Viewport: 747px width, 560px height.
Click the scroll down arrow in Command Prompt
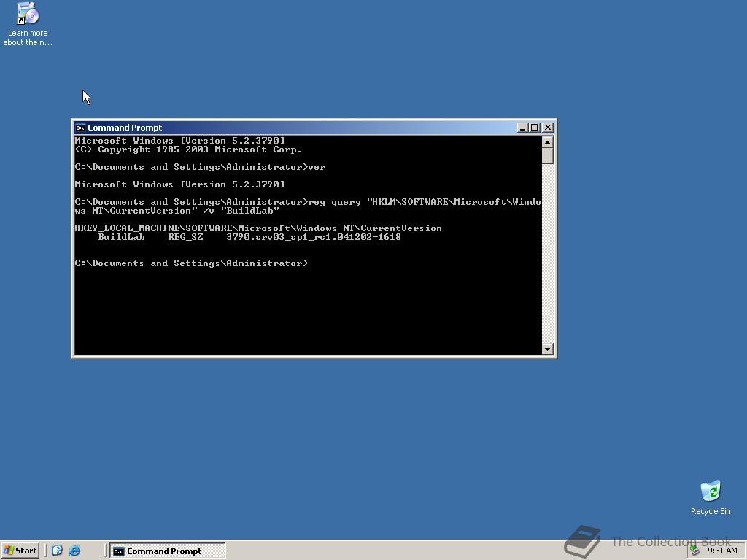pos(547,349)
